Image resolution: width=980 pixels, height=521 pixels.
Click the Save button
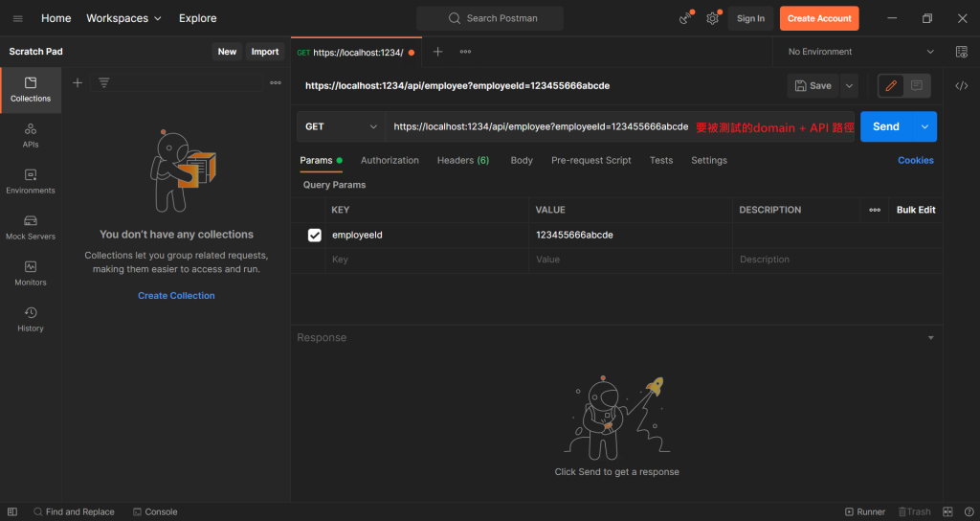(813, 85)
